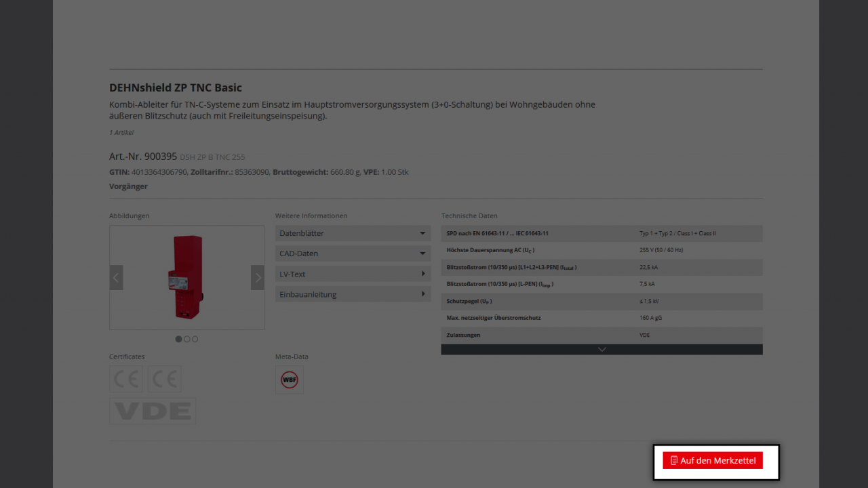Select the third image carousel dot
Image resolution: width=868 pixels, height=488 pixels.
pos(195,339)
